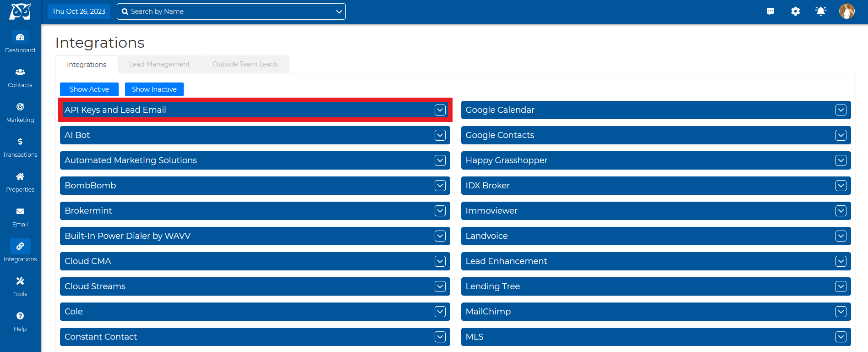
Task: Click the search magnifier icon
Action: coord(125,11)
